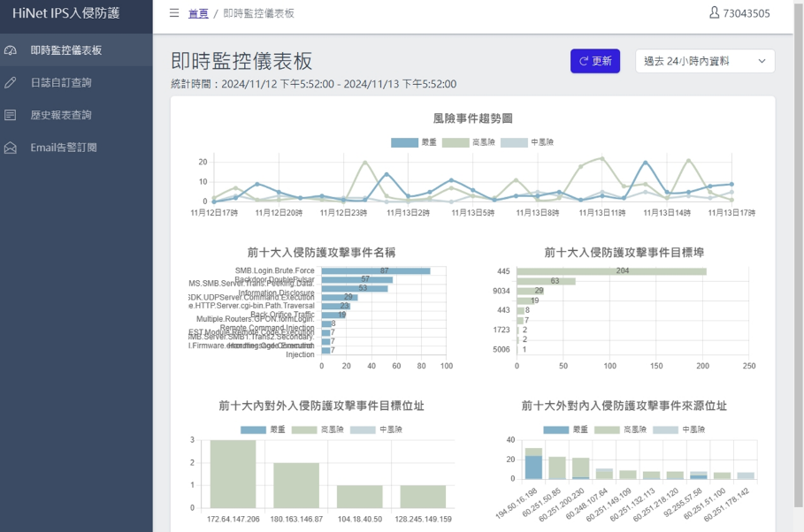Open 日誌自訂查詢 menu item
The width and height of the screenshot is (804, 532).
pos(61,83)
